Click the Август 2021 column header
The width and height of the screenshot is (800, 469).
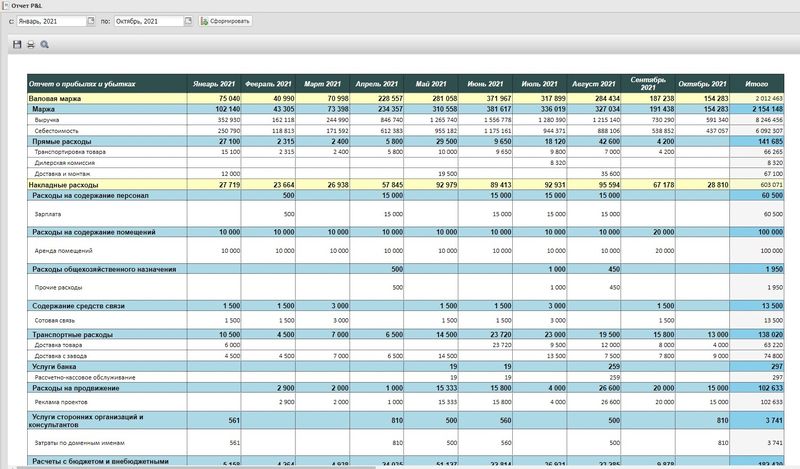click(x=594, y=84)
